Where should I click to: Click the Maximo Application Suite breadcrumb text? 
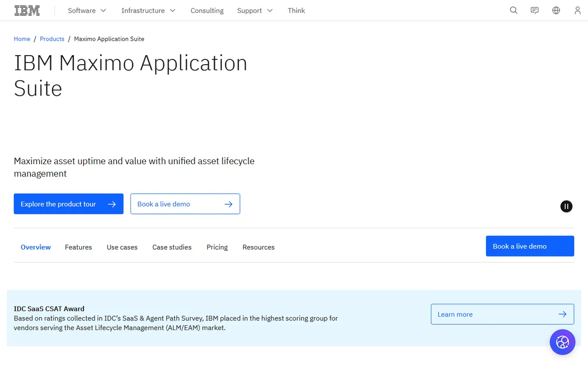(x=109, y=39)
